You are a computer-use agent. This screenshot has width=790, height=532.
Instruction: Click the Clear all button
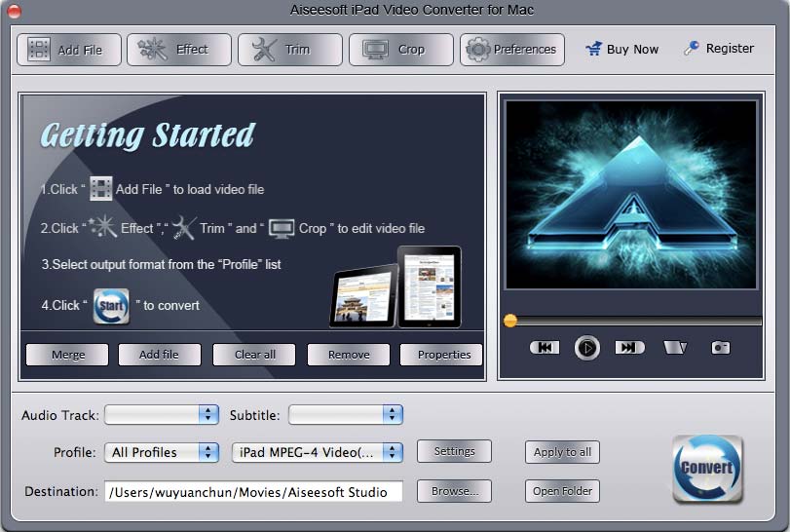pyautogui.click(x=255, y=355)
